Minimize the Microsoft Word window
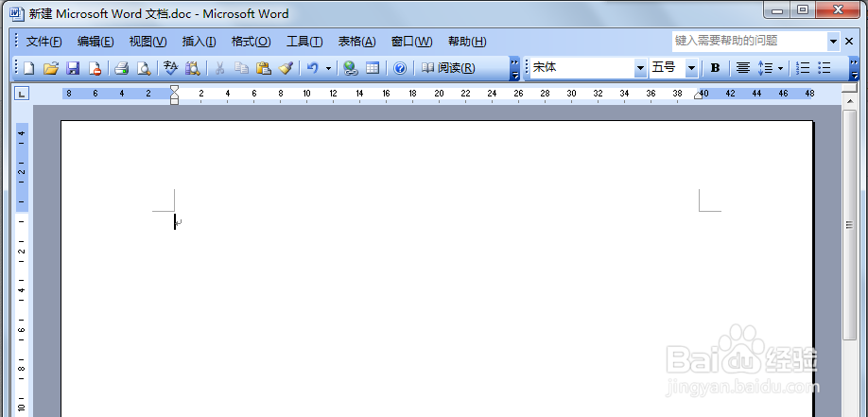The image size is (868, 417). click(x=779, y=9)
